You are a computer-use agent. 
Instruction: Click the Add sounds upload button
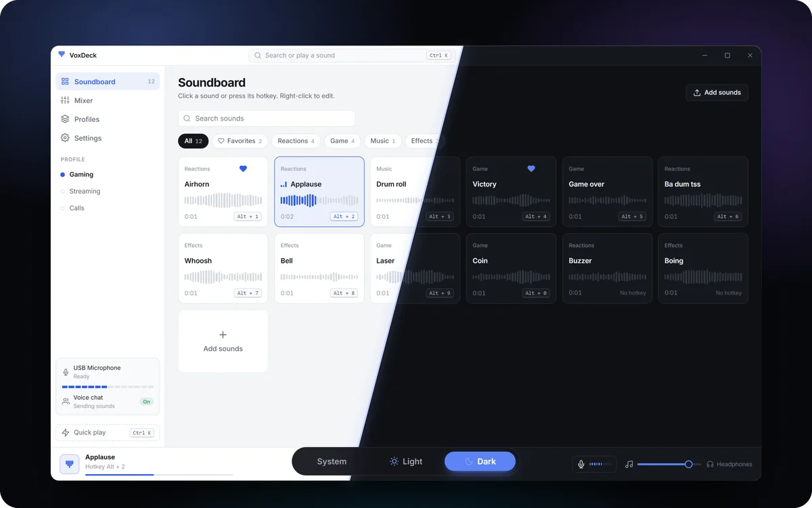(717, 93)
